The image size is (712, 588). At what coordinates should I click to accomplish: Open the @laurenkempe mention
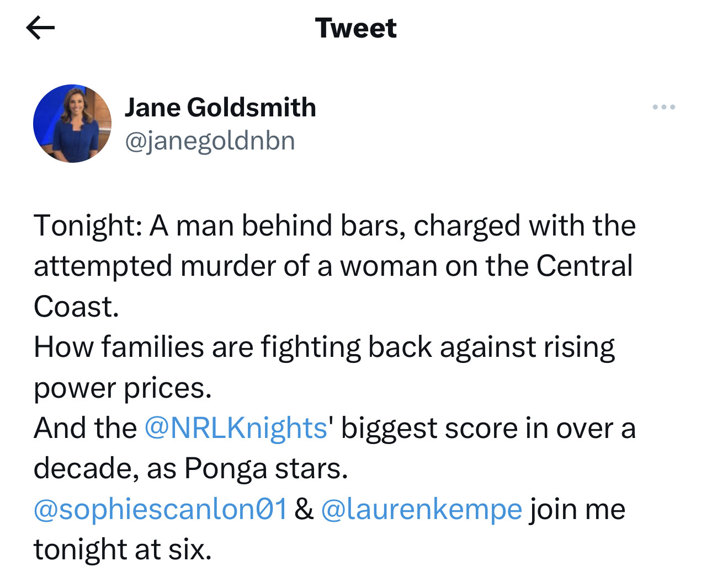(x=421, y=509)
